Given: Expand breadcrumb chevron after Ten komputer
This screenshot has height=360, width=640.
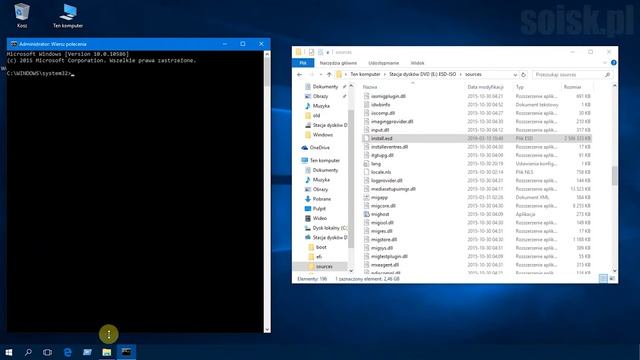Looking at the screenshot, I should 384,74.
